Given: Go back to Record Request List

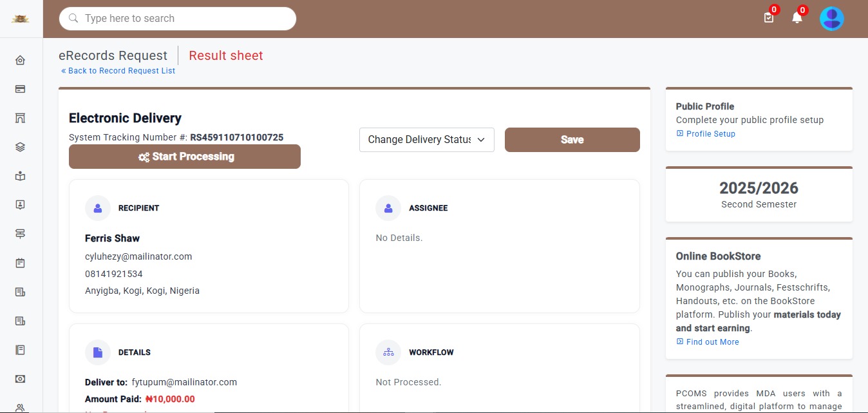Looking at the screenshot, I should coord(118,71).
